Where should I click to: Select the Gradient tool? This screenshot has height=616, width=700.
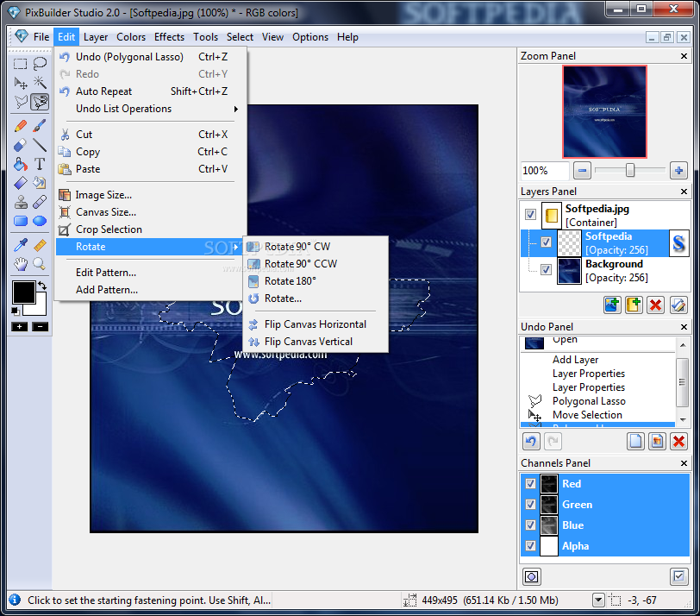click(20, 183)
